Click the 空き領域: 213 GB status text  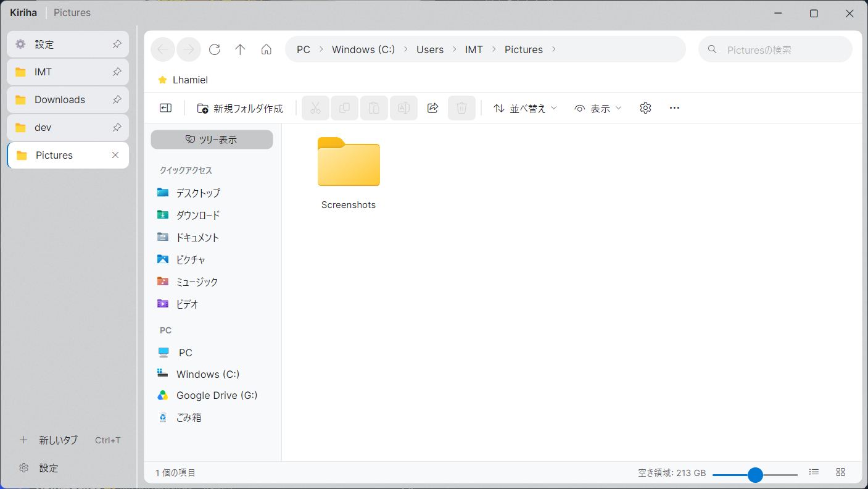(x=672, y=473)
